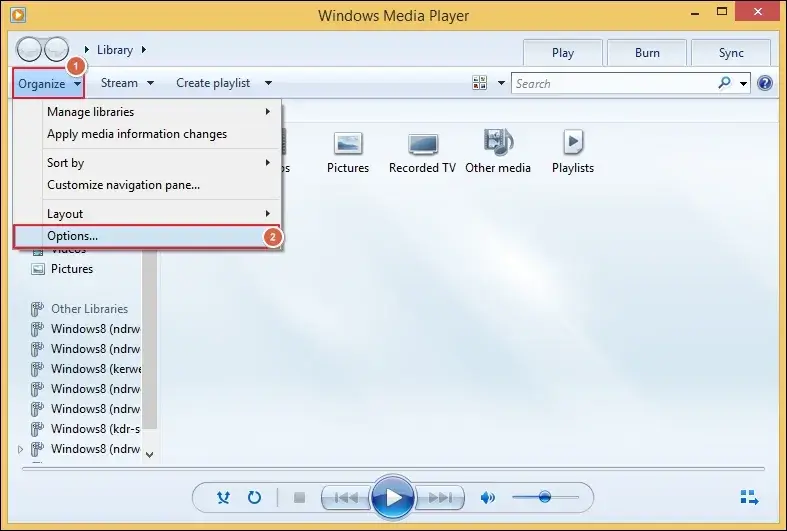Image resolution: width=787 pixels, height=531 pixels.
Task: Click the Create playlist button
Action: coord(213,83)
